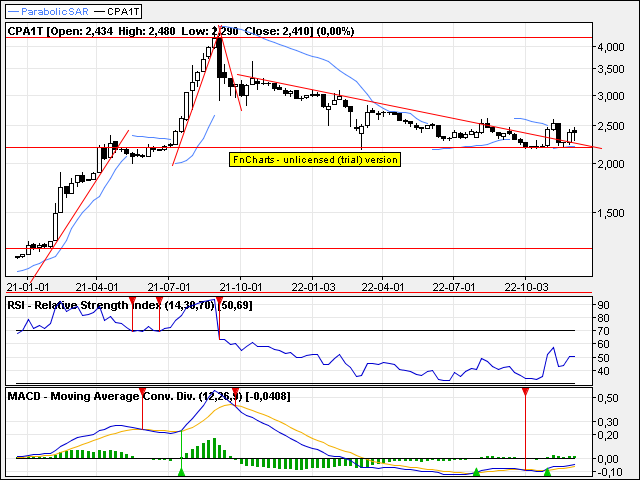Click the RSI 70 axis label
640x480 pixels.
(604, 331)
